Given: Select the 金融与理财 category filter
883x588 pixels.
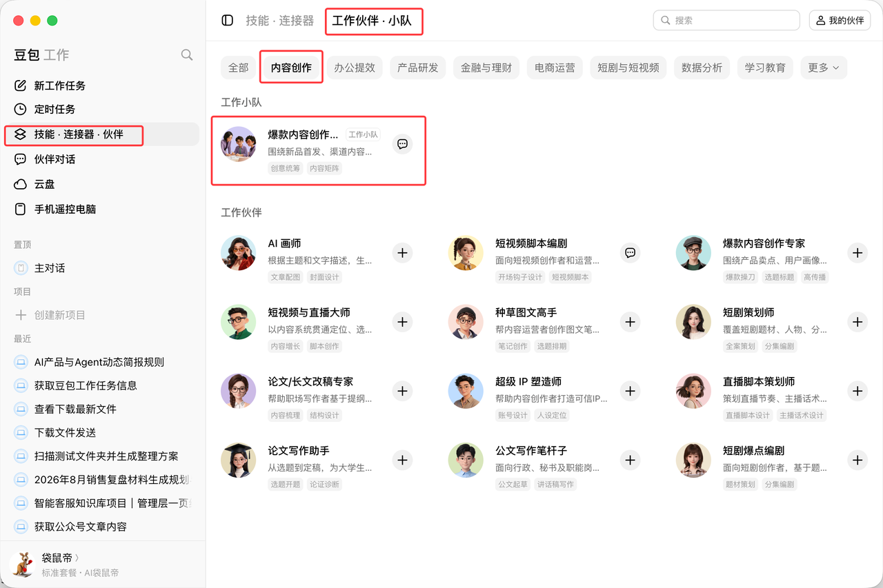Looking at the screenshot, I should coord(486,68).
